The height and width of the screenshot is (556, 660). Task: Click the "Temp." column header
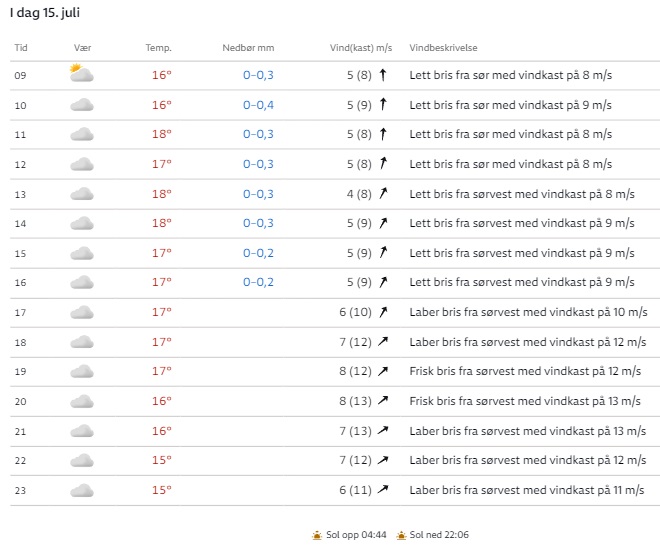(x=158, y=48)
